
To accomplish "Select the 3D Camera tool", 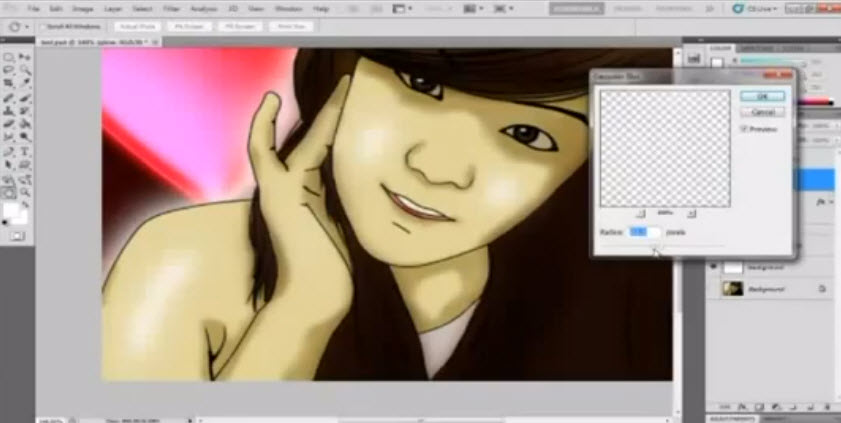I will coord(25,180).
